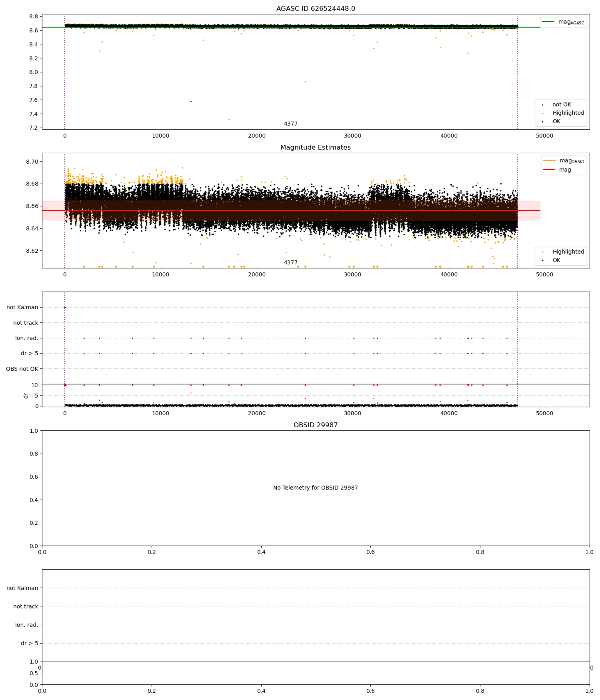Click the 'No Telemetry for OBSID 29987' message

[x=316, y=488]
